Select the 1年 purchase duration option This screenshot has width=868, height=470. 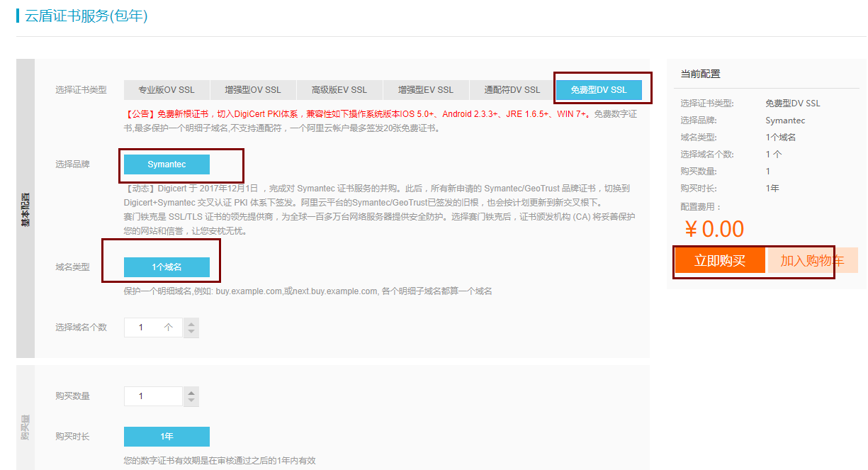(167, 437)
